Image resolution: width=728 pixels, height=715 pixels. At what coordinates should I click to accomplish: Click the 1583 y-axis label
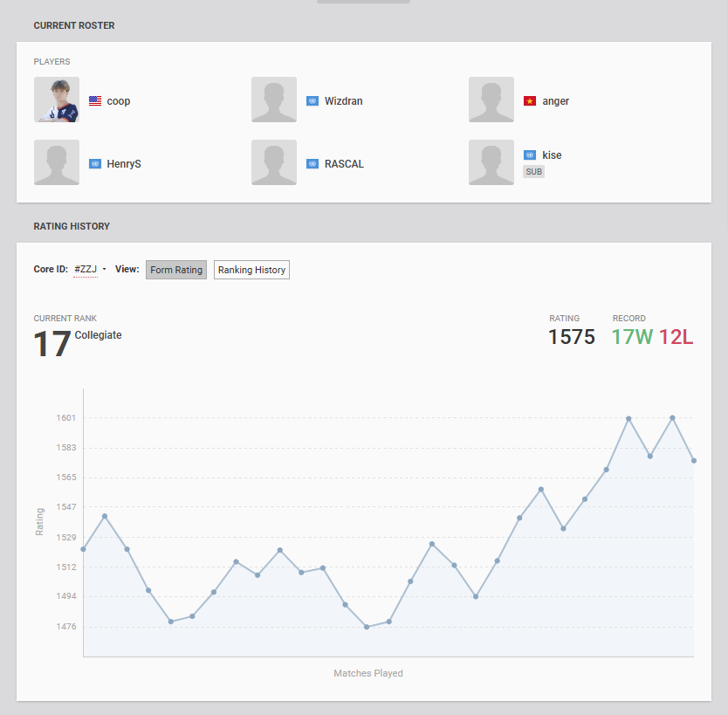(66, 448)
